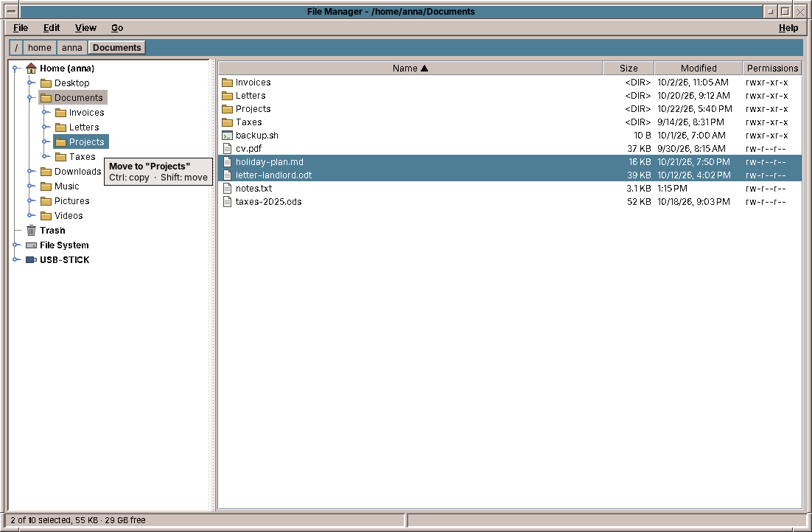Sort by the Modified column header

pos(699,69)
